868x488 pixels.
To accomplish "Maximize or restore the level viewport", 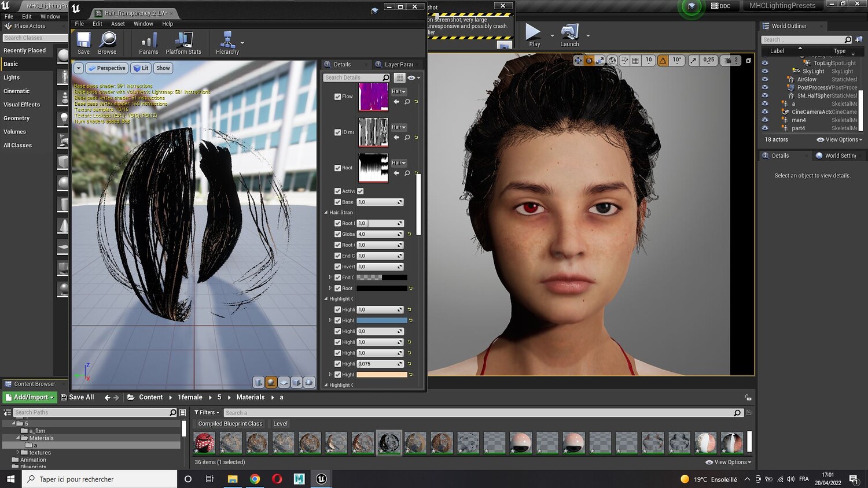I will [x=748, y=60].
